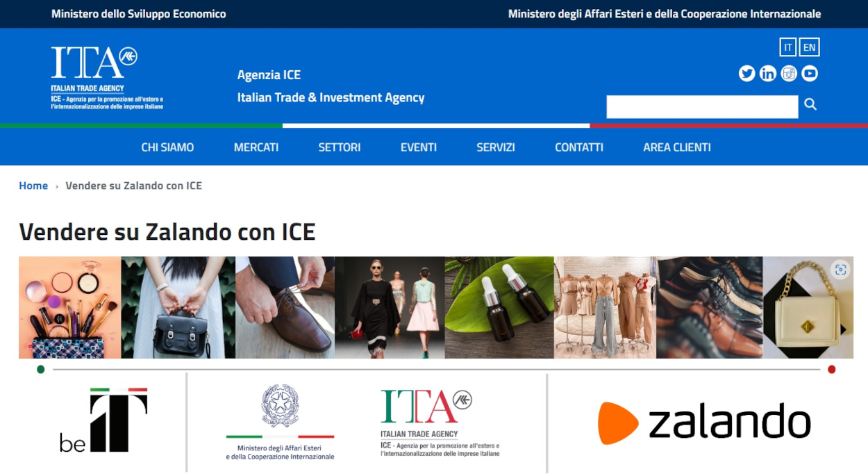Click the Agenzia ICE header text
Screen dimensions: 868x474
coord(269,75)
